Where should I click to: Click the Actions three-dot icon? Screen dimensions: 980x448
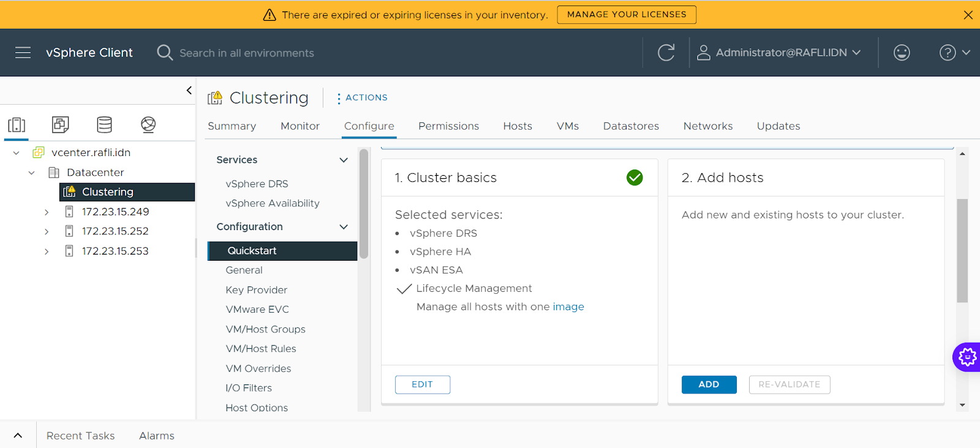click(x=339, y=98)
